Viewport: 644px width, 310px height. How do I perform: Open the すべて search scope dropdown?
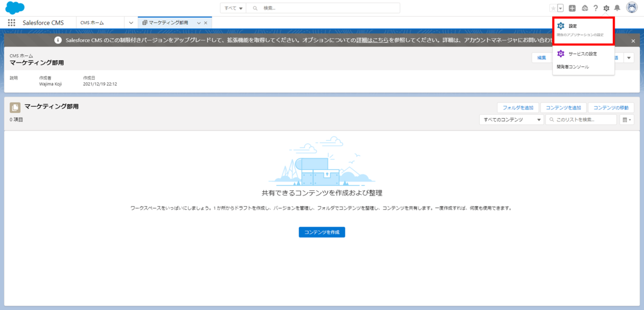pyautogui.click(x=233, y=8)
